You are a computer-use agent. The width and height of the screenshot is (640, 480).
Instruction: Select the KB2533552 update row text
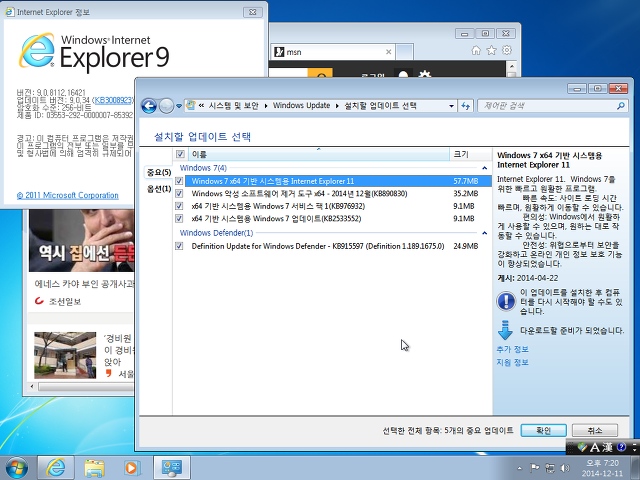(x=276, y=219)
